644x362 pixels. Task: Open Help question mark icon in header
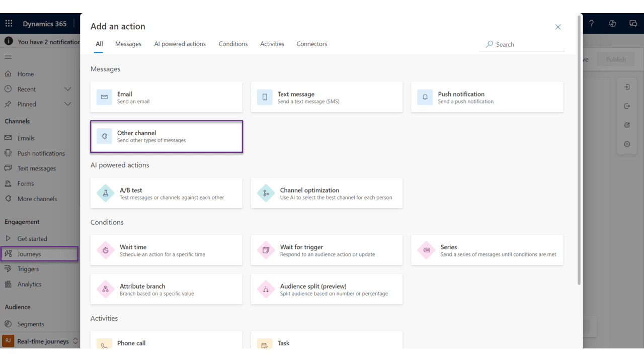click(x=591, y=24)
